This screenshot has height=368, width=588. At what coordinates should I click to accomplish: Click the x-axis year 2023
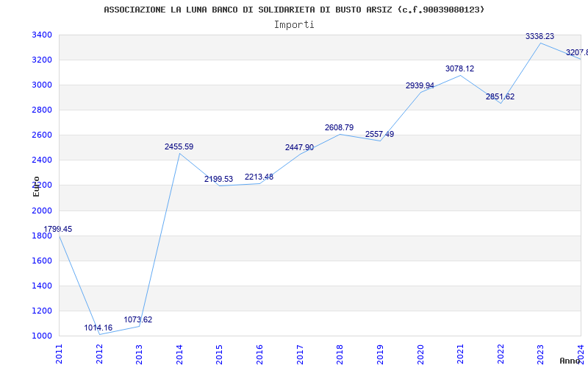[x=540, y=354]
